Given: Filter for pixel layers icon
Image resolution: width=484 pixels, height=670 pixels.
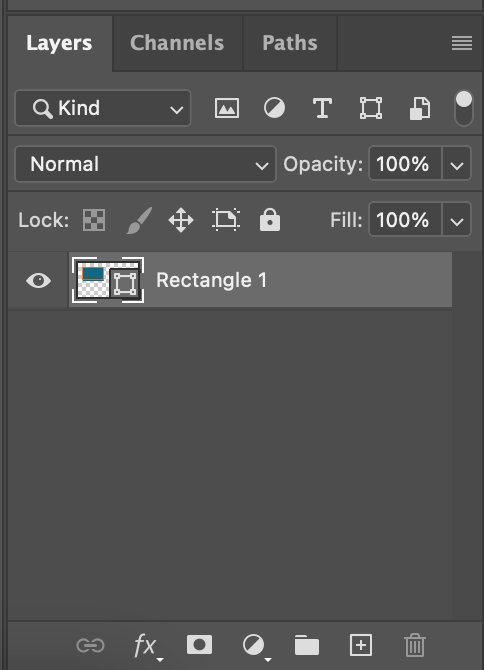Looking at the screenshot, I should [x=227, y=108].
